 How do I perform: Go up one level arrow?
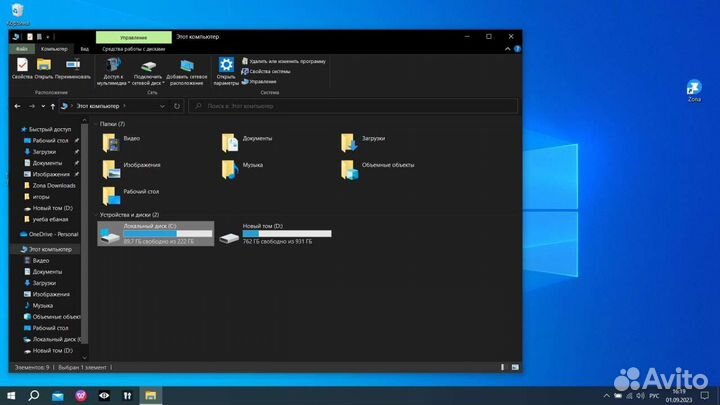click(x=53, y=106)
